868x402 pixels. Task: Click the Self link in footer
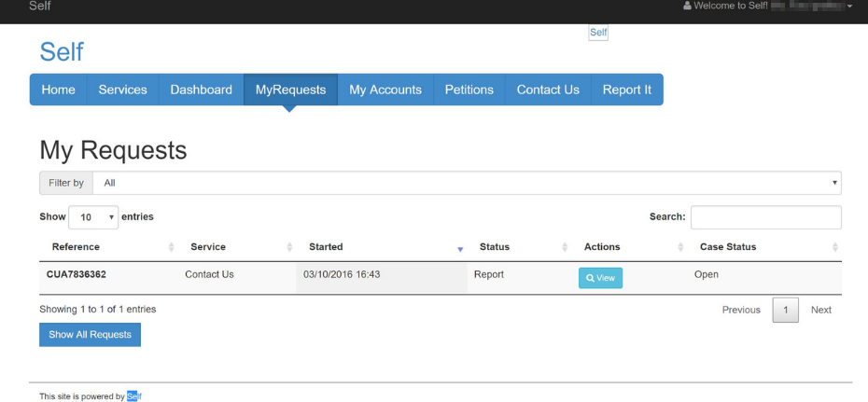pos(134,395)
